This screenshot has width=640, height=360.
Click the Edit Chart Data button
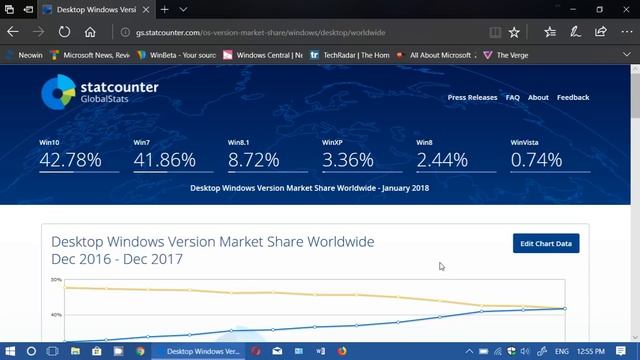546,243
